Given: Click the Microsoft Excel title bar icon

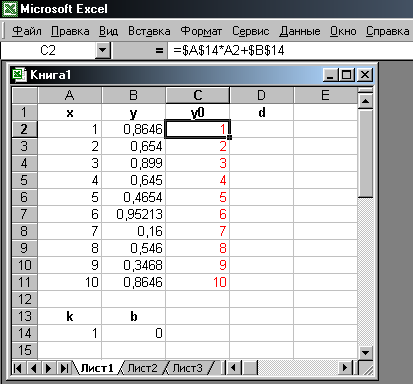Looking at the screenshot, I should 9,9.
